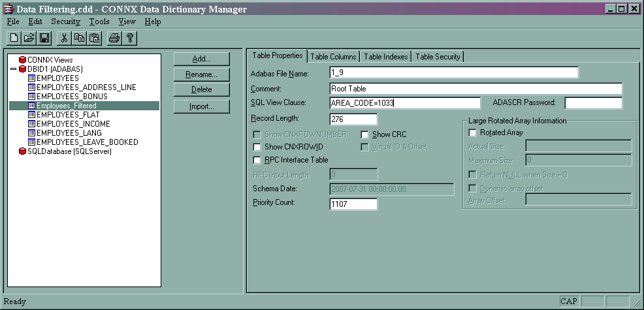Screen dimensions: 644x310
Task: Click the EMPLOYEES_FLAT table icon
Action: (x=31, y=115)
